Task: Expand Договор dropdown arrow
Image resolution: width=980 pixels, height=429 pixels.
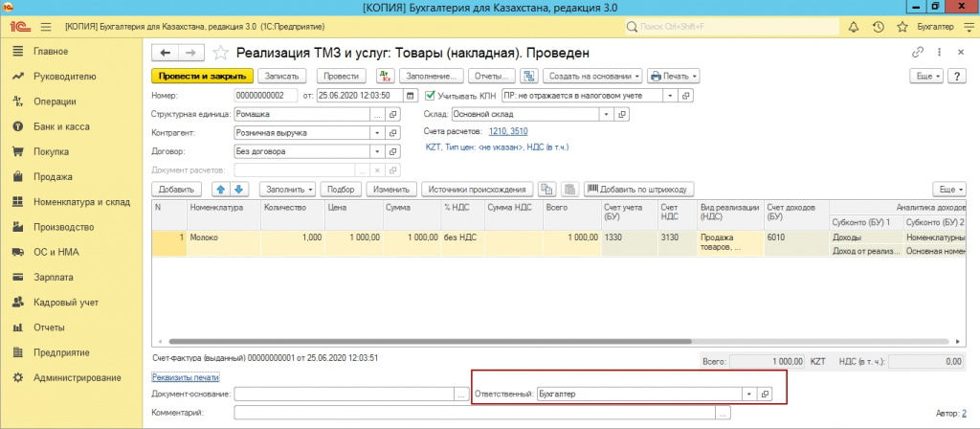Action: pyautogui.click(x=377, y=151)
